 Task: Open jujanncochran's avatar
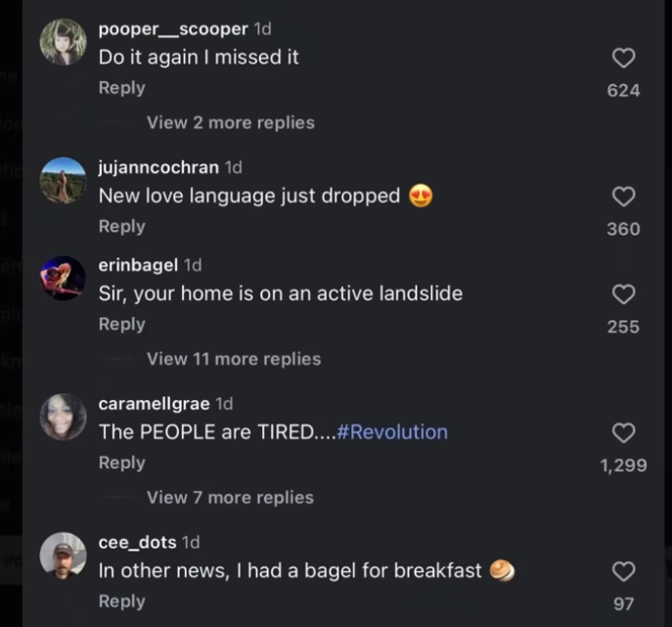(x=63, y=181)
